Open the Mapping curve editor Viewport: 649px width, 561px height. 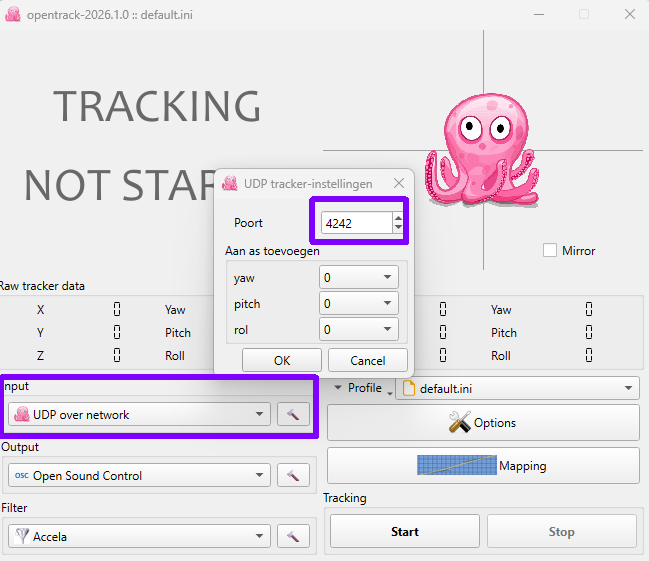(483, 466)
